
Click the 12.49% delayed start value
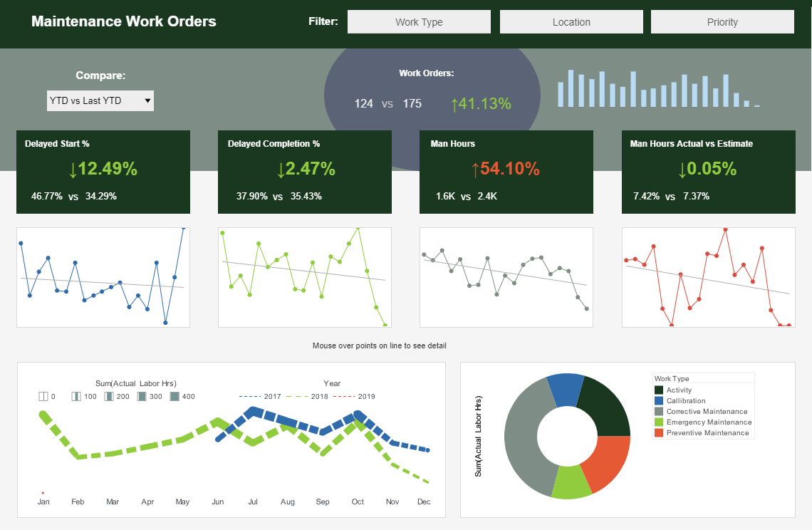103,169
